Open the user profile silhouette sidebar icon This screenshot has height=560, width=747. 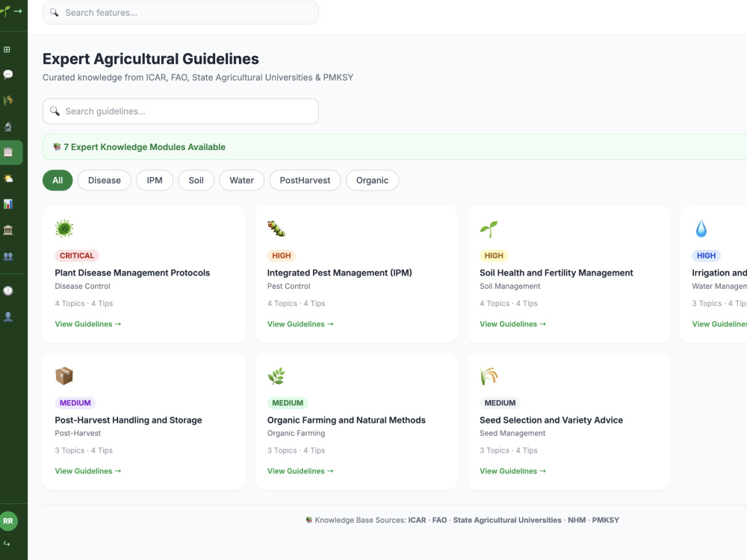tap(7, 317)
